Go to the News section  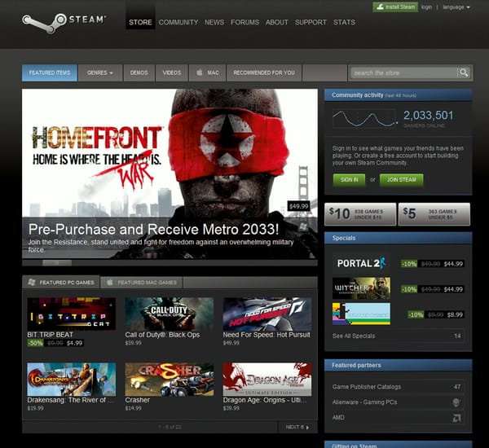[x=214, y=22]
